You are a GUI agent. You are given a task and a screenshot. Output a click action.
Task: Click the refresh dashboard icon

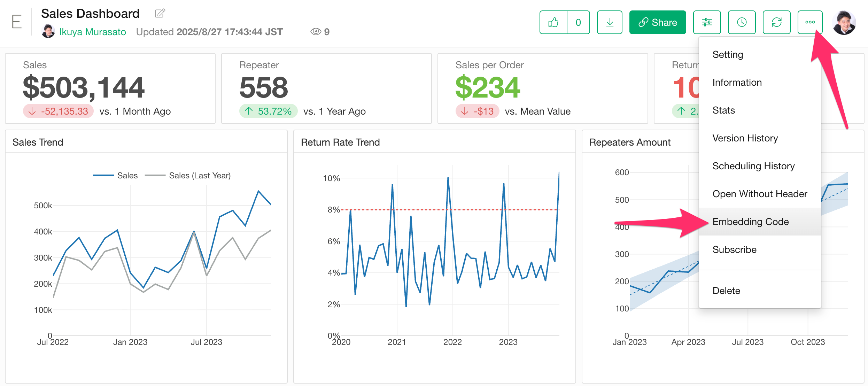(776, 23)
